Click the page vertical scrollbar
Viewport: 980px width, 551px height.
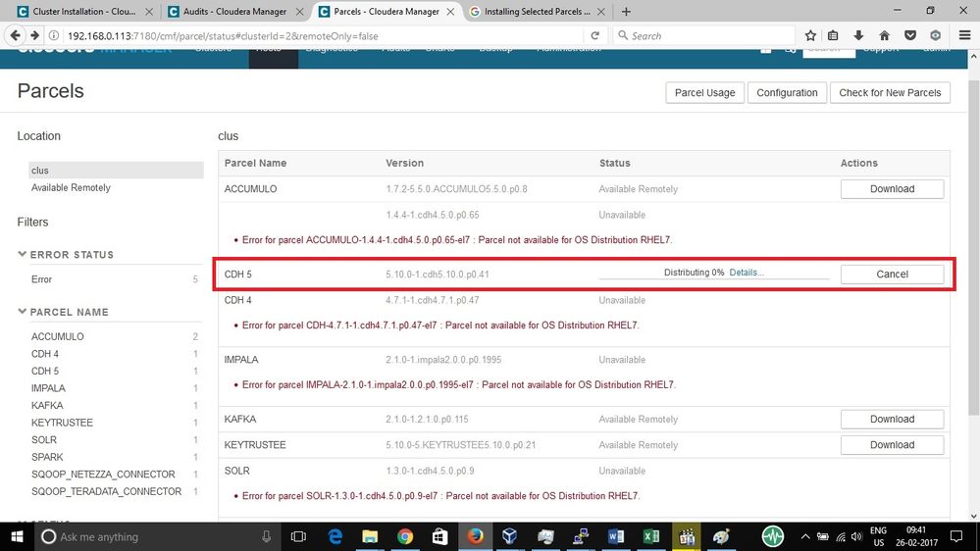tap(973, 247)
